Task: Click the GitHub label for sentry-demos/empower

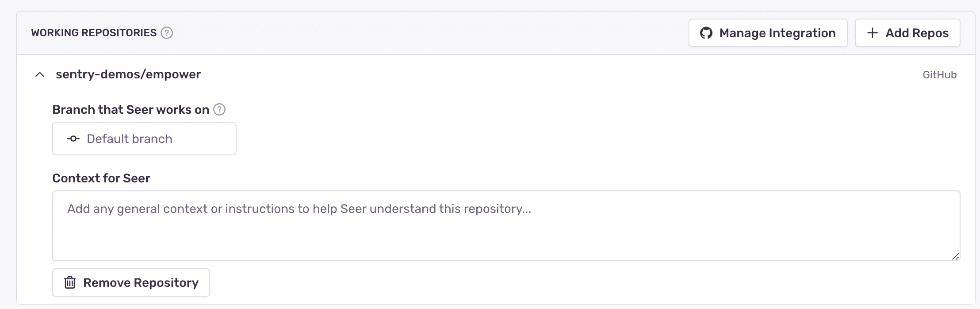Action: point(939,75)
